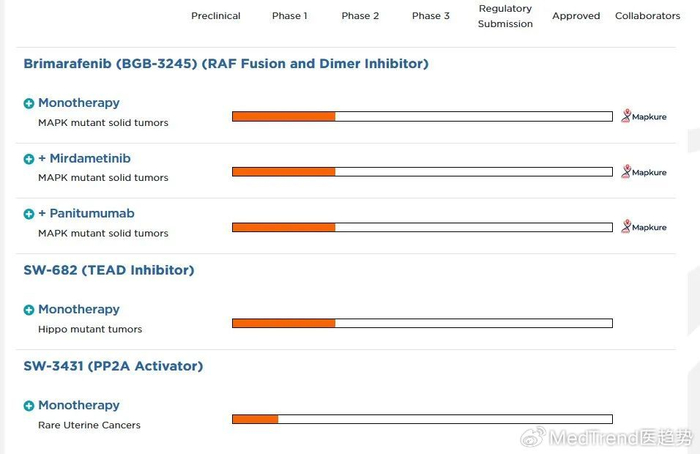Screen dimensions: 700x454
Task: Expand the + Panitumumab row plus icon
Action: 29,214
